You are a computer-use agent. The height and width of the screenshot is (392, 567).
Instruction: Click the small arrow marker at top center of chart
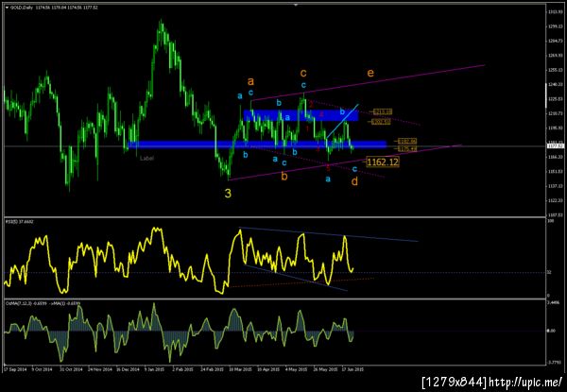pos(296,5)
